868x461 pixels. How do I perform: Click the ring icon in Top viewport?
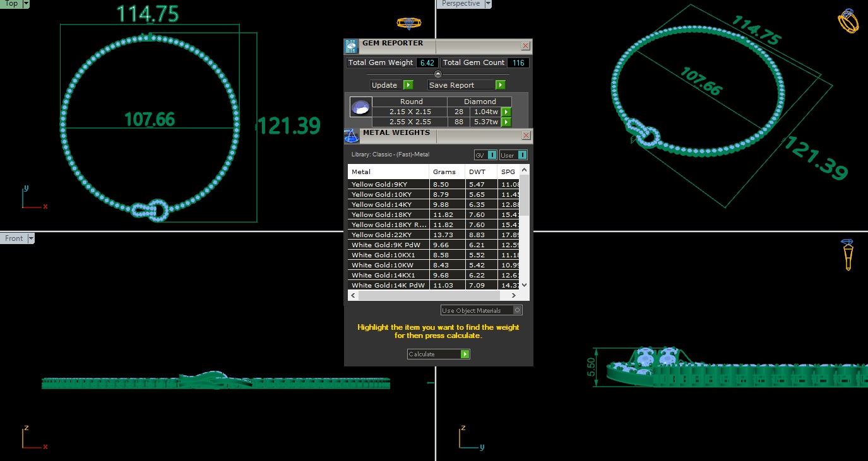click(x=409, y=23)
